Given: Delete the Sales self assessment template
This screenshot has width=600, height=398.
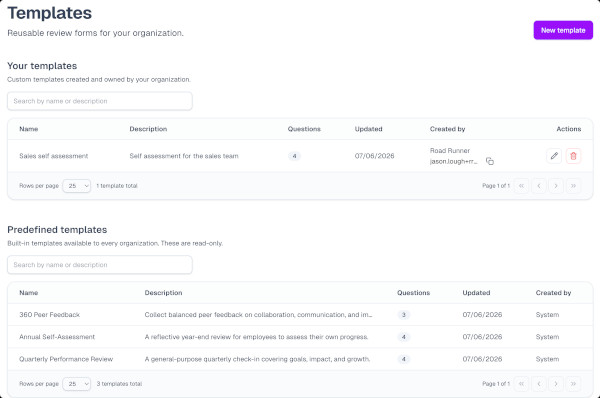Looking at the screenshot, I should point(573,156).
